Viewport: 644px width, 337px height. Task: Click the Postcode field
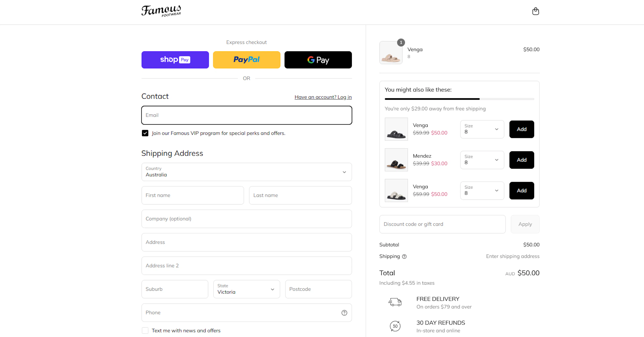pyautogui.click(x=318, y=289)
